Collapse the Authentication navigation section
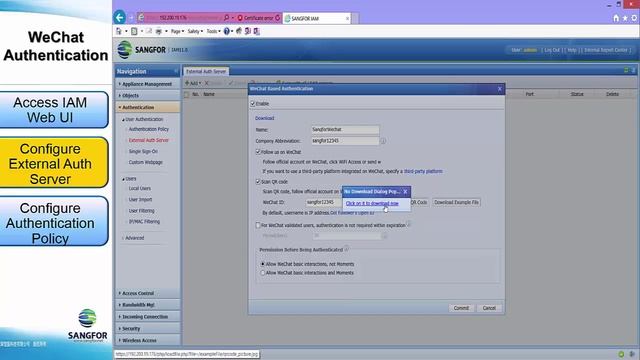 [147, 107]
